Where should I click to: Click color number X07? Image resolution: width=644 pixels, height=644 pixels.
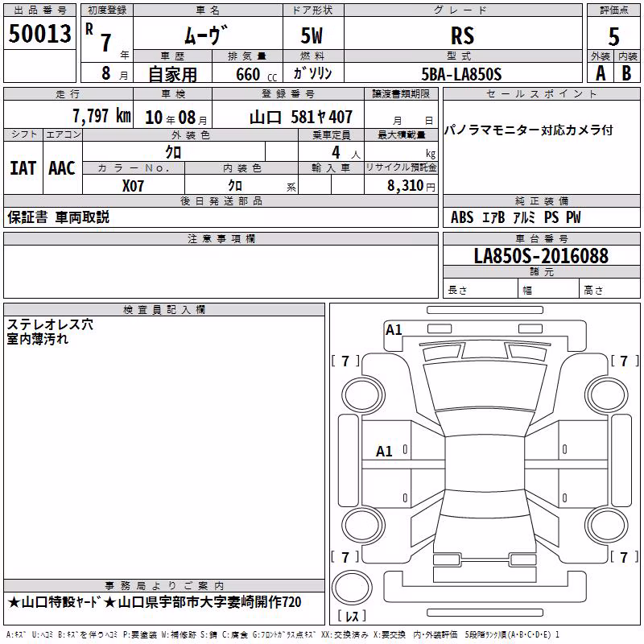[x=133, y=186]
